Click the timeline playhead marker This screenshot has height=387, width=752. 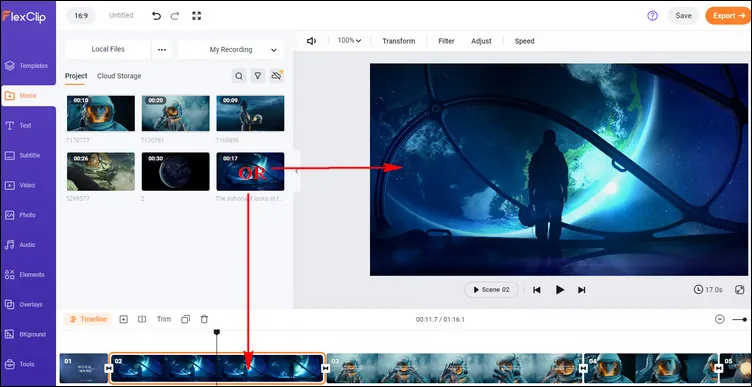pos(217,332)
